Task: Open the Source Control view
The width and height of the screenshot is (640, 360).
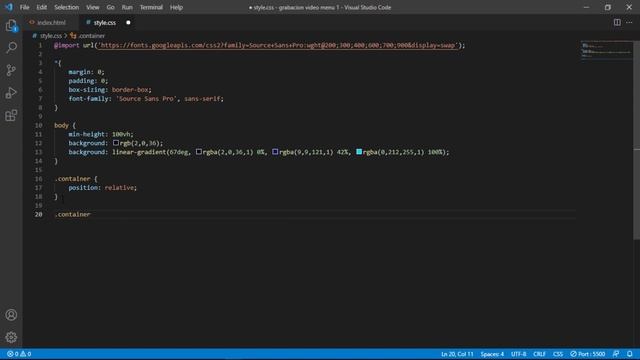Action: point(11,70)
